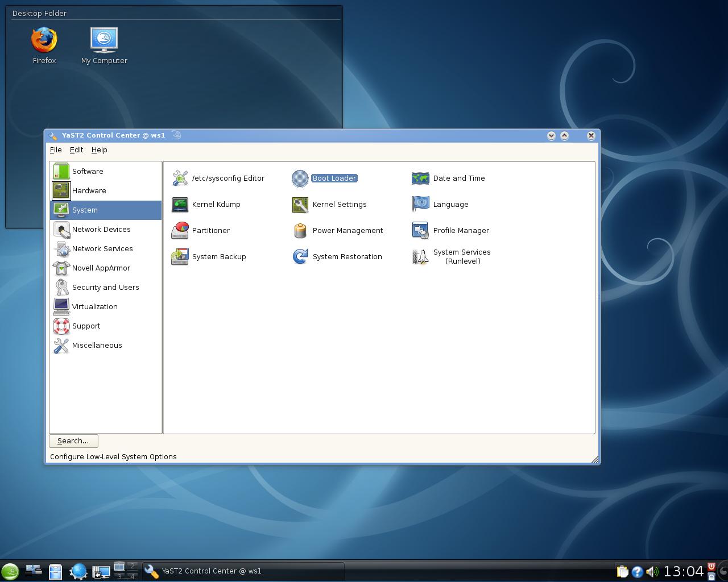The height and width of the screenshot is (582, 728).
Task: Click the YaST2 window title bar wrench icon
Action: click(x=53, y=136)
